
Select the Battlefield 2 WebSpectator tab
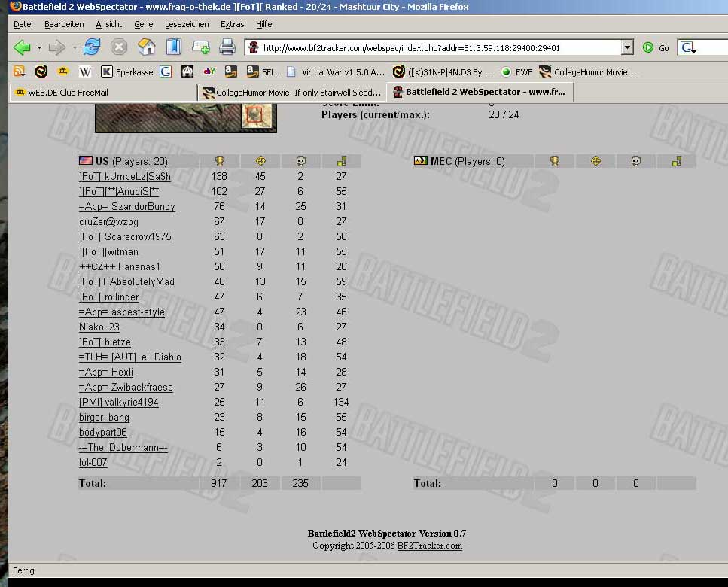pos(480,92)
